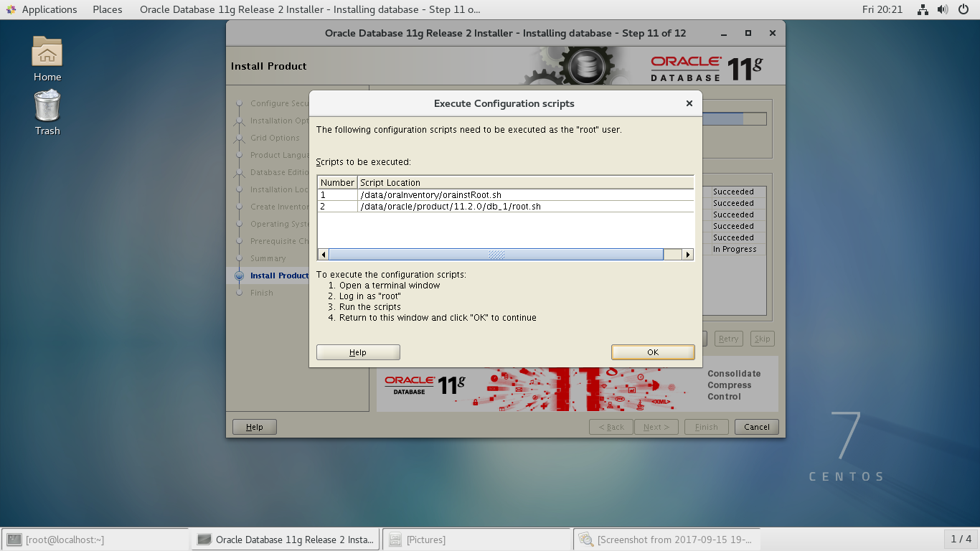Click the Skip button in installer
The height and width of the screenshot is (551, 980).
762,339
